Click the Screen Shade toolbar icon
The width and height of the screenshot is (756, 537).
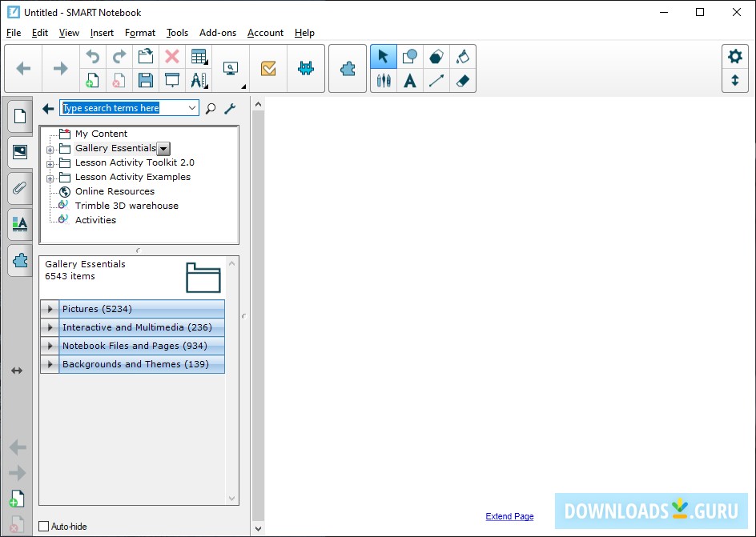pos(171,81)
